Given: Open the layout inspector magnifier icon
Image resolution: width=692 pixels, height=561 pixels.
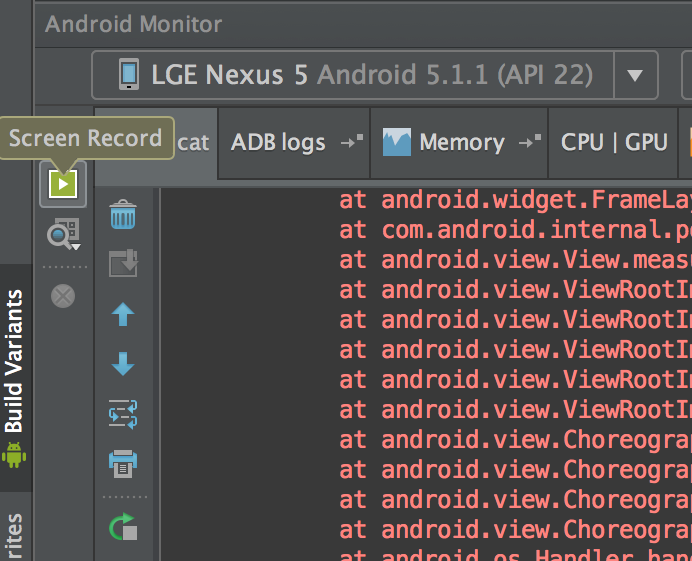Looking at the screenshot, I should click(x=63, y=234).
